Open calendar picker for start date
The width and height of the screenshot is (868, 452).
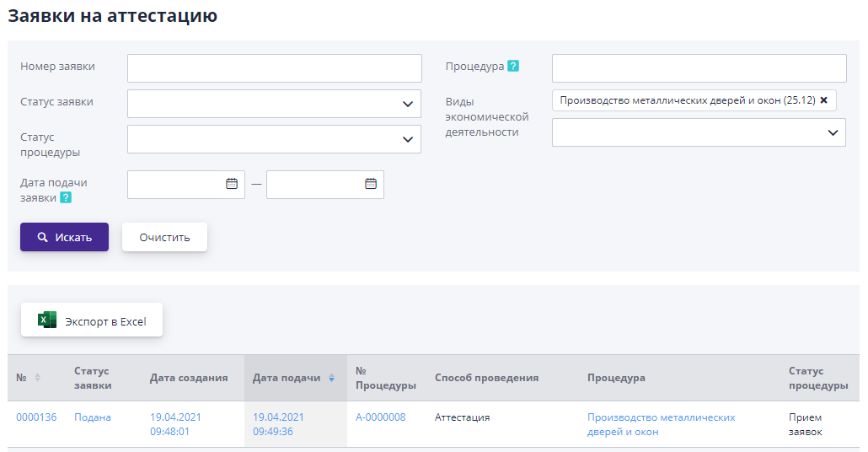pos(232,184)
